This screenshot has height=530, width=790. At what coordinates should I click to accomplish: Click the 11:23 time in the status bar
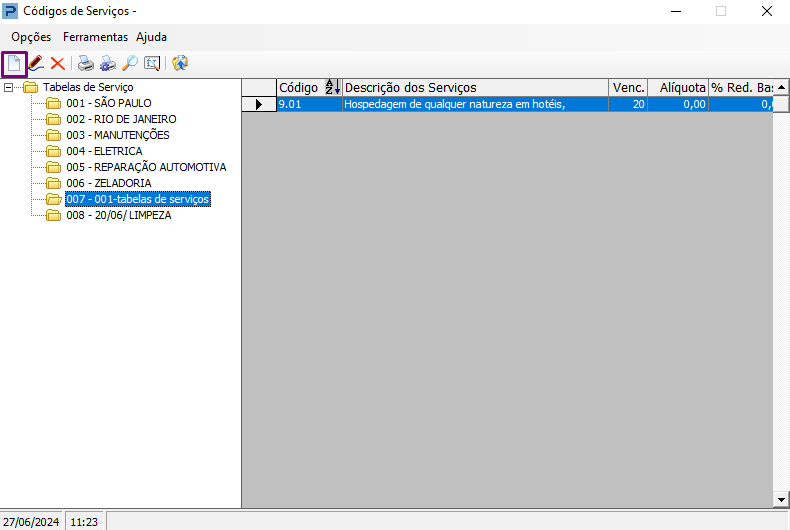coord(84,522)
